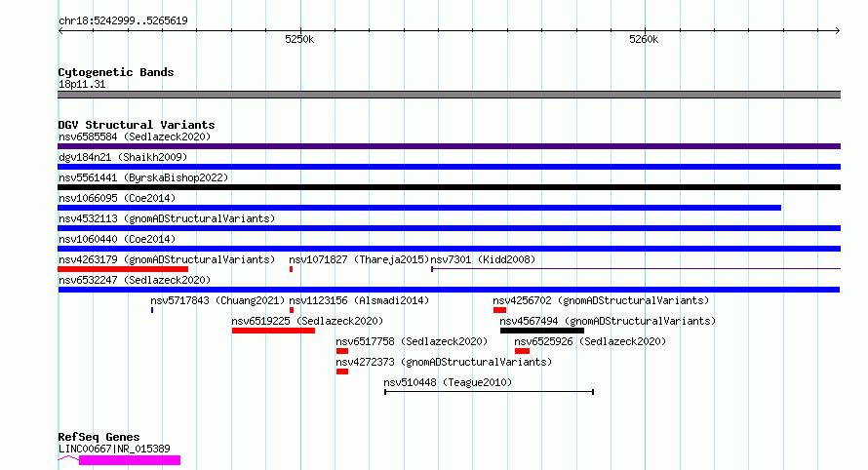This screenshot has width=868, height=470.
Task: Open nsv1071827 (Thareja2015) label
Action: (359, 259)
